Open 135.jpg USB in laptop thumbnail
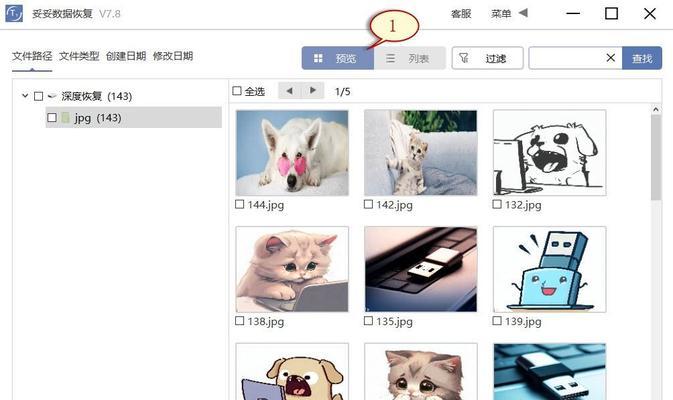Screen dimensions: 673x400 coord(421,269)
